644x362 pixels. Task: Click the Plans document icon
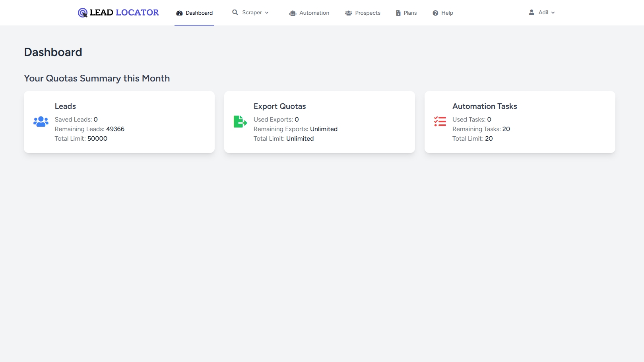click(398, 13)
